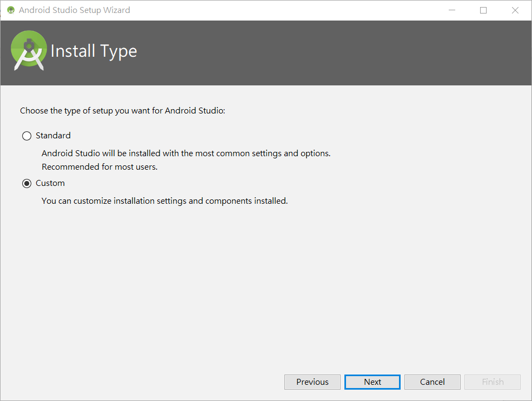Click the Next button
The width and height of the screenshot is (532, 401).
(x=372, y=382)
